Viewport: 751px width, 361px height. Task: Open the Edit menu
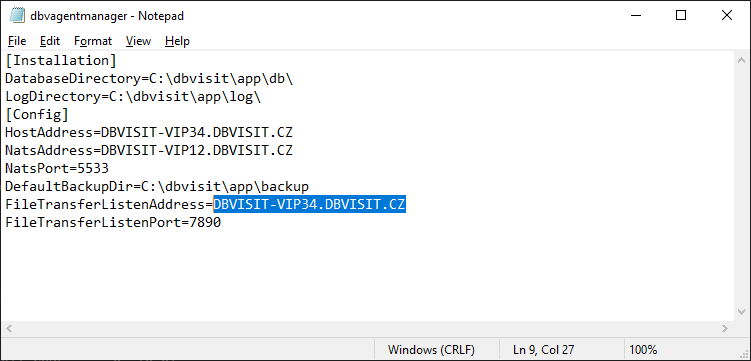pyautogui.click(x=50, y=41)
